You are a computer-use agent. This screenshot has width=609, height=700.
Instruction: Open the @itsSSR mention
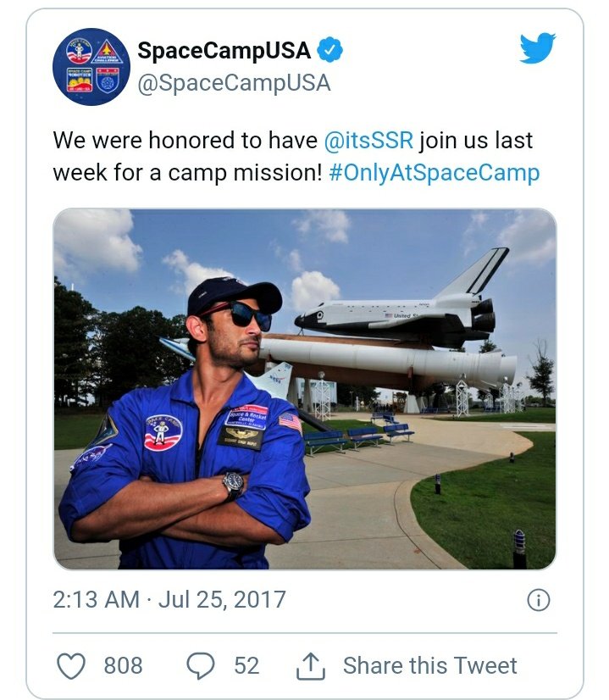point(369,140)
